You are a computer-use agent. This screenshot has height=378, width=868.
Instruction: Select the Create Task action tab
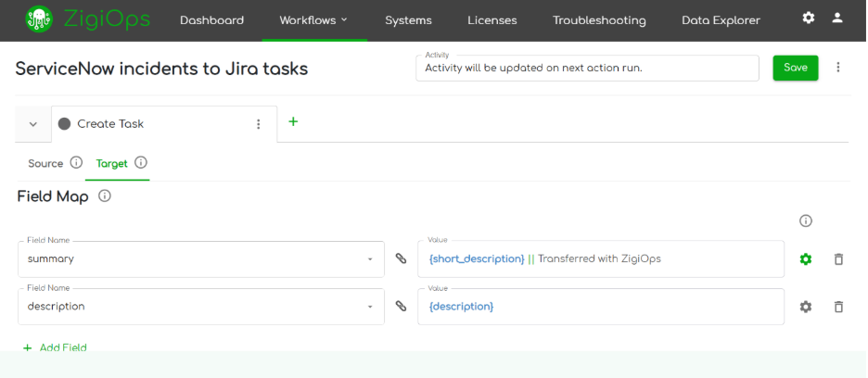click(x=164, y=124)
